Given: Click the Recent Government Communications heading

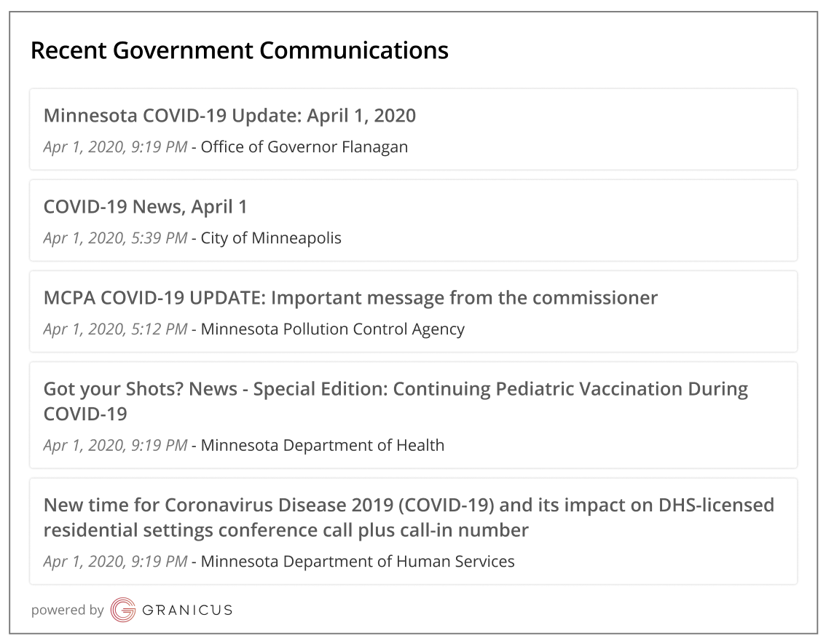Looking at the screenshot, I should (x=239, y=50).
